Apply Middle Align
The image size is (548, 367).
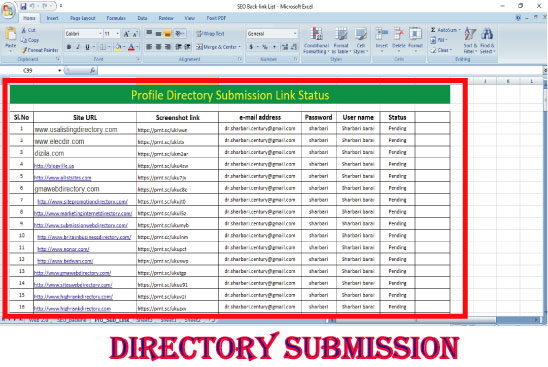[159, 33]
